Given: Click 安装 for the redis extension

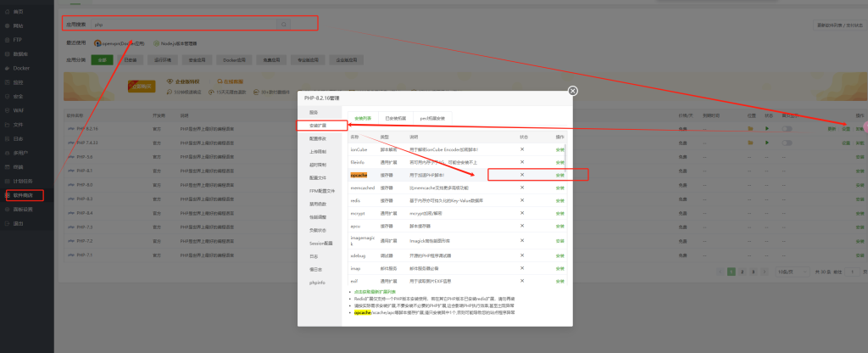Looking at the screenshot, I should (x=559, y=200).
